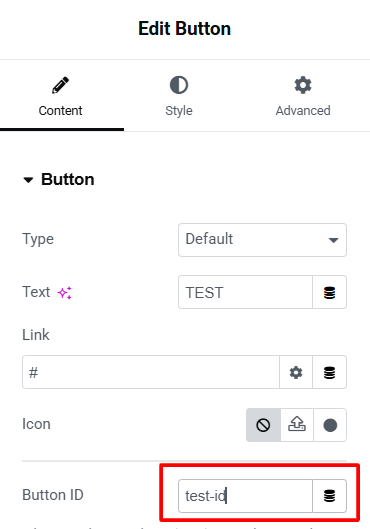Select the None icon option
The width and height of the screenshot is (370, 529).
pos(263,425)
